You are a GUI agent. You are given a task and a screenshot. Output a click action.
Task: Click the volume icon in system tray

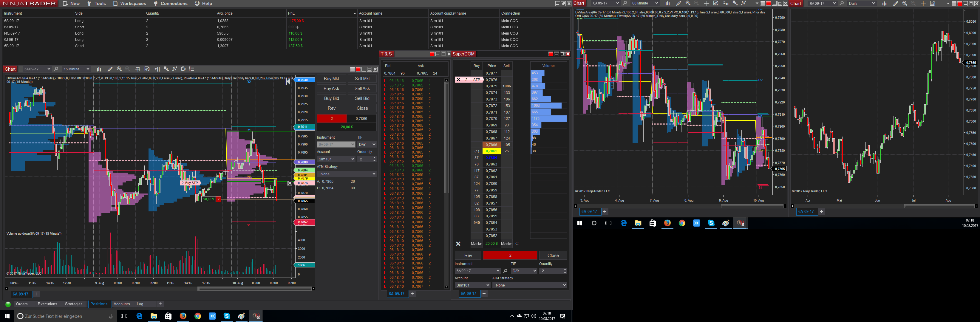point(533,316)
